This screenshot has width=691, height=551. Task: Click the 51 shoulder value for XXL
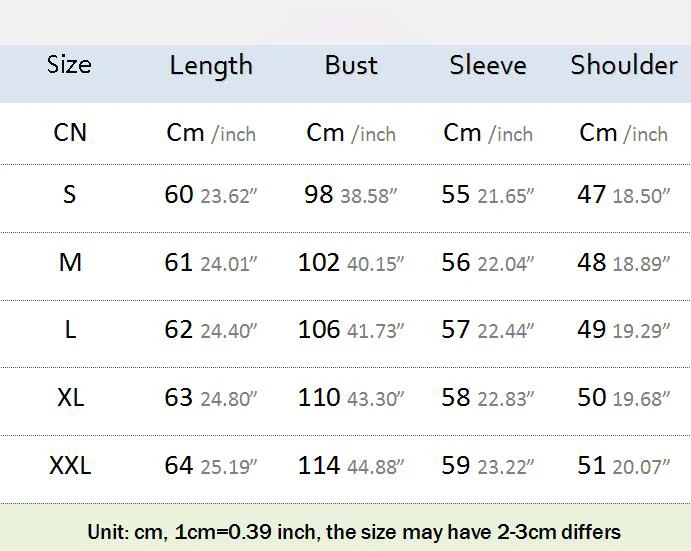(x=591, y=465)
